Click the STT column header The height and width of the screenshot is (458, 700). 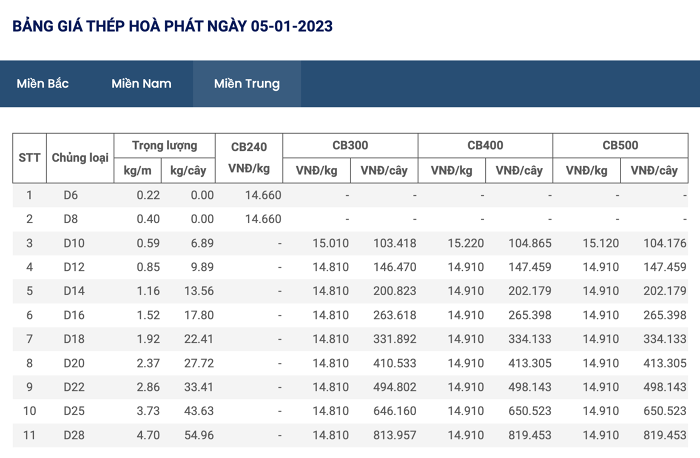[x=29, y=158]
